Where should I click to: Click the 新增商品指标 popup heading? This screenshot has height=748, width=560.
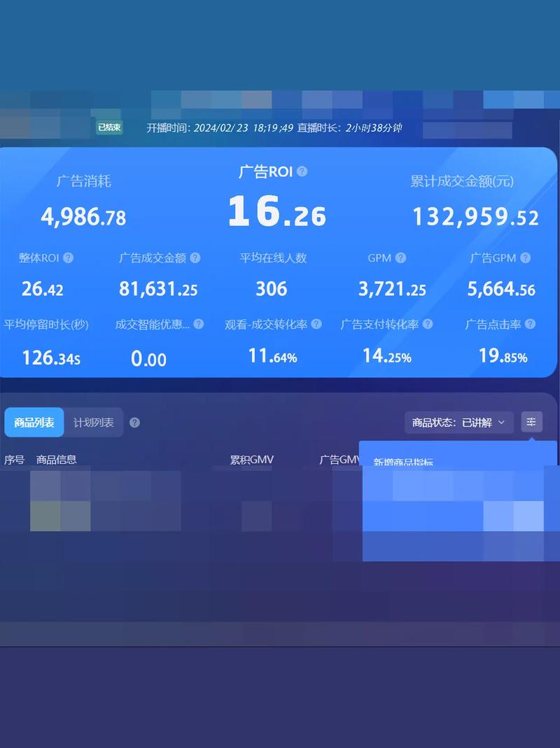[403, 462]
